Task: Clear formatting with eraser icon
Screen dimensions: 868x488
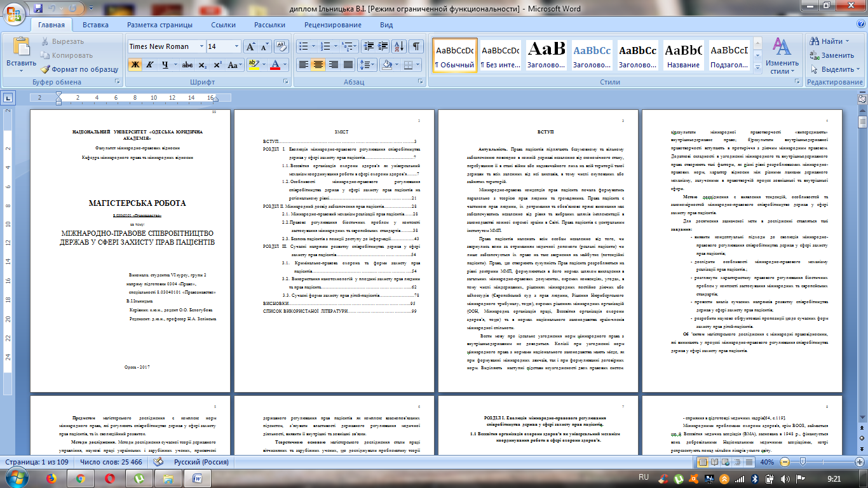Action: (283, 46)
